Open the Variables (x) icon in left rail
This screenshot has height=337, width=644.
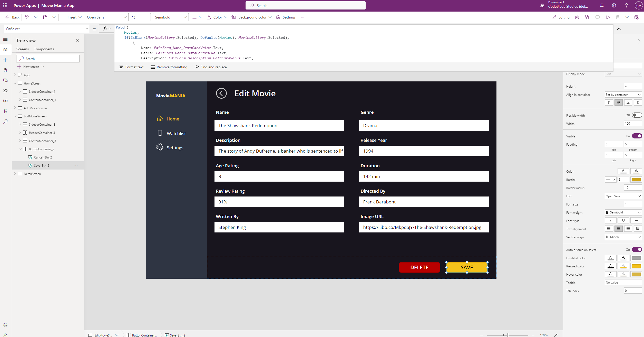click(x=5, y=101)
